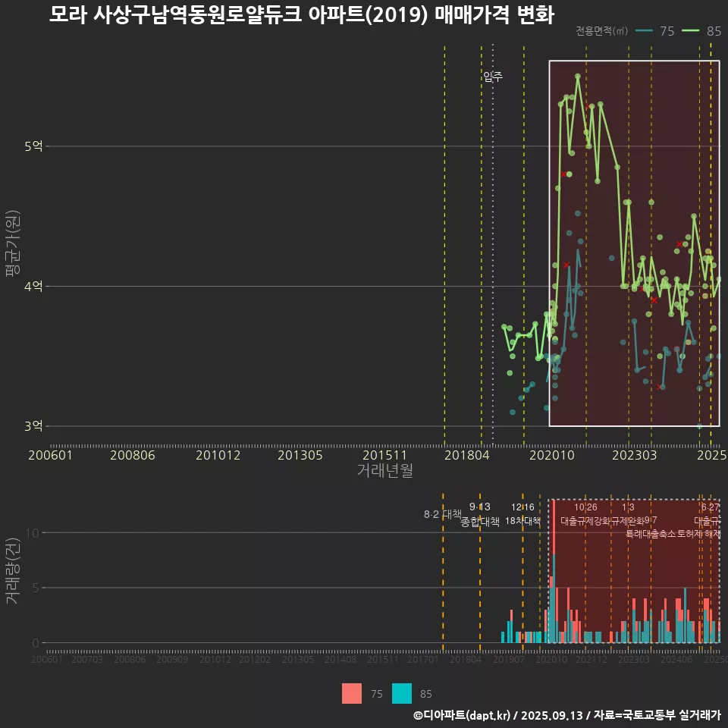Click the '대출규제강화' annotation text
Viewport: 728px width, 728px height.
[585, 521]
